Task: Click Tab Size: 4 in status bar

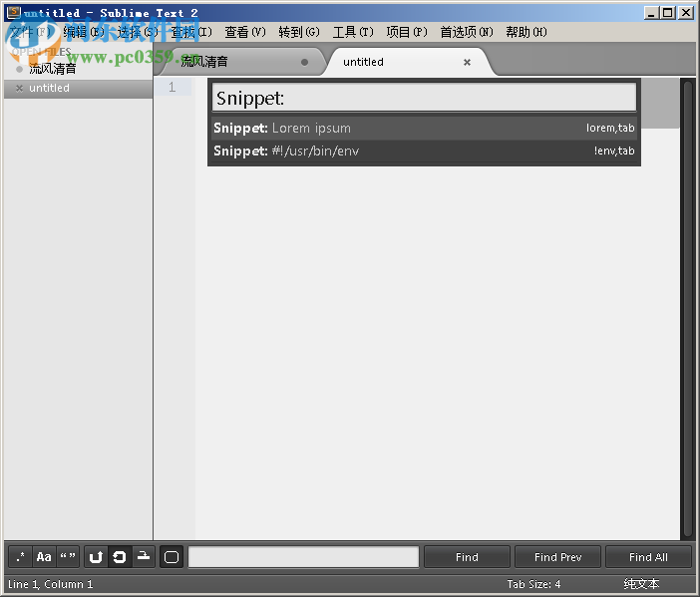Action: (533, 584)
